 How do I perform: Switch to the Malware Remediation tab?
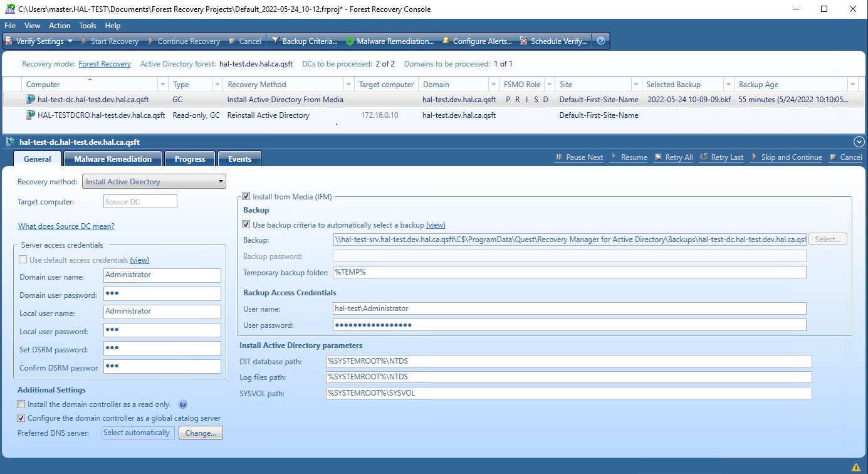[x=113, y=159]
